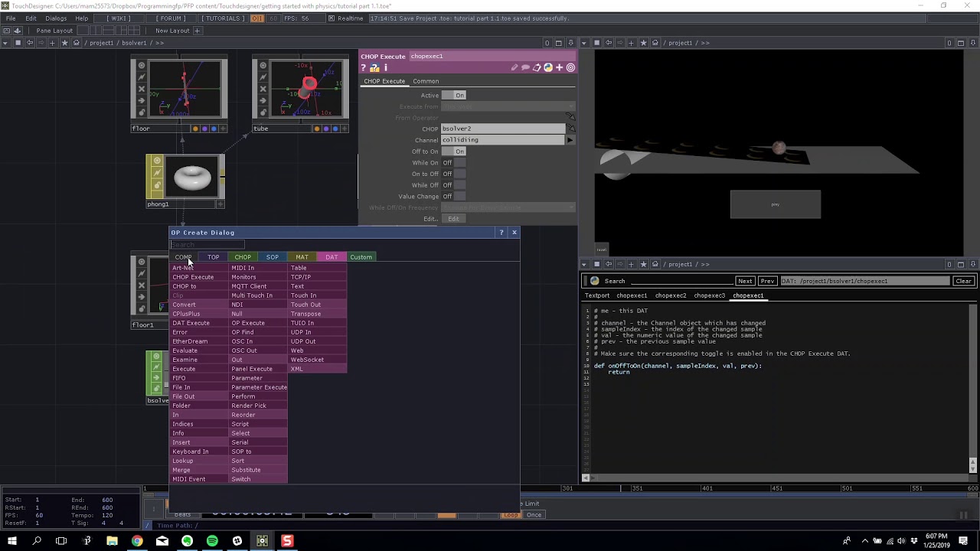Screen dimensions: 980x551
Task: Click the OP Create Dialog search field
Action: coord(207,245)
